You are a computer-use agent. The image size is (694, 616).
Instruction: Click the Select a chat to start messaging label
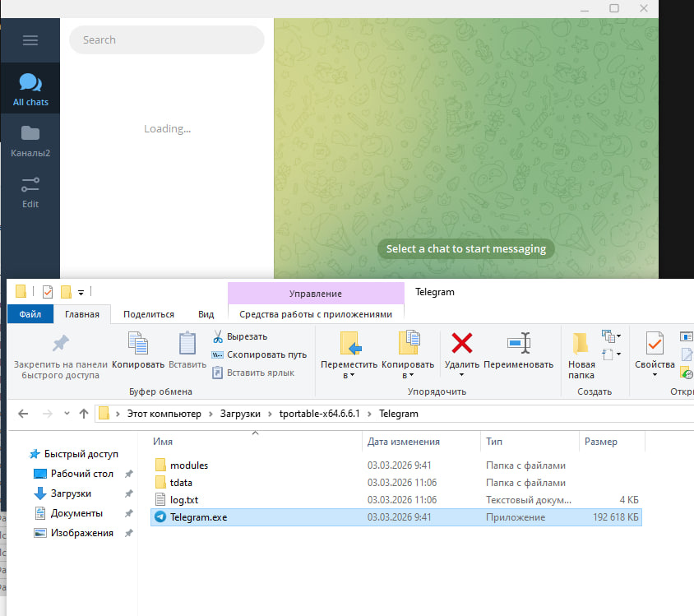[465, 248]
